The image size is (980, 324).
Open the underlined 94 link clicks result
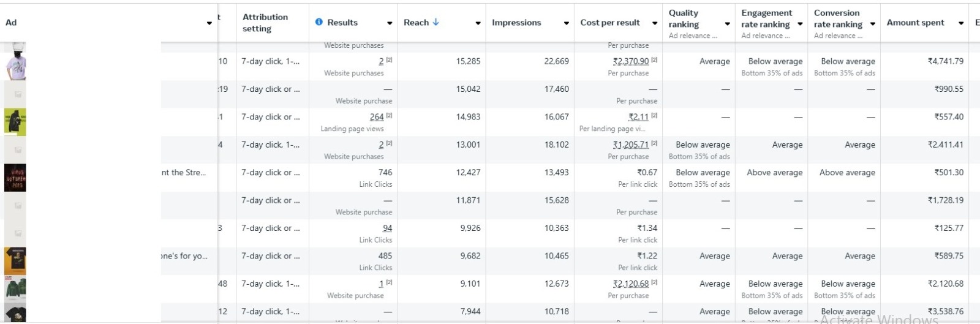pos(387,228)
